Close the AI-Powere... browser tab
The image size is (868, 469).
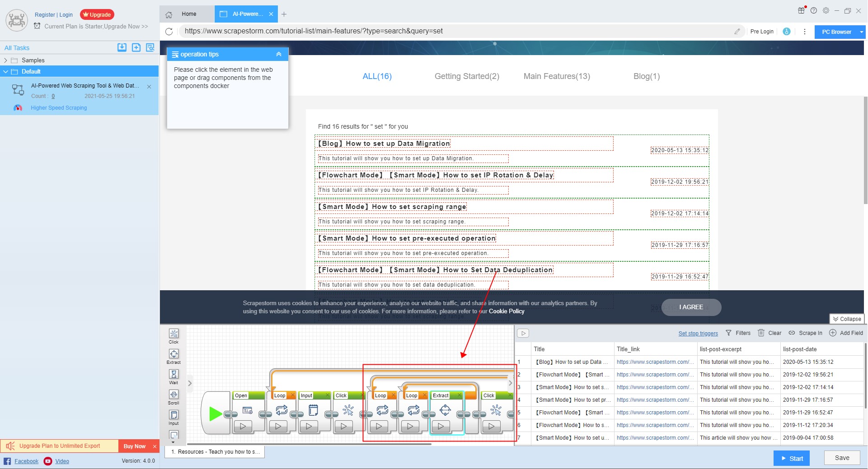pyautogui.click(x=271, y=14)
